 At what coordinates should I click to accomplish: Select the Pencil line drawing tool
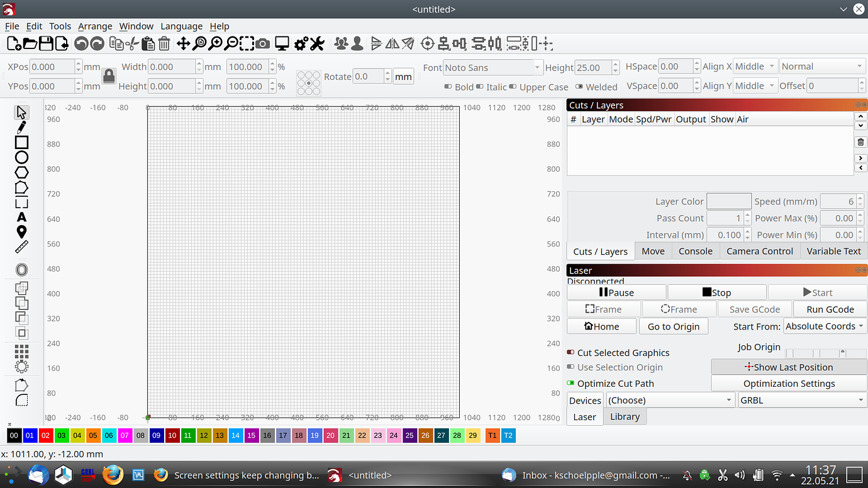21,127
